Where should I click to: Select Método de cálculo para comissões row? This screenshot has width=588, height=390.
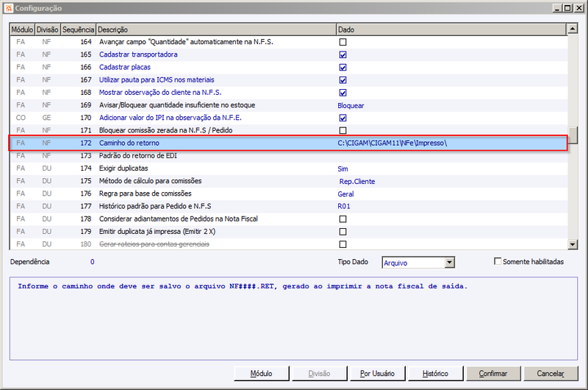click(288, 181)
